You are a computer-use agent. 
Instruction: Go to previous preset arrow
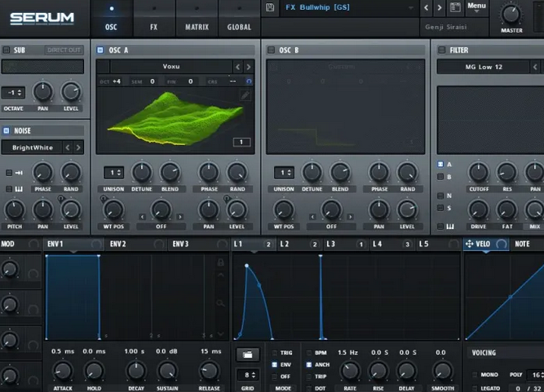427,7
